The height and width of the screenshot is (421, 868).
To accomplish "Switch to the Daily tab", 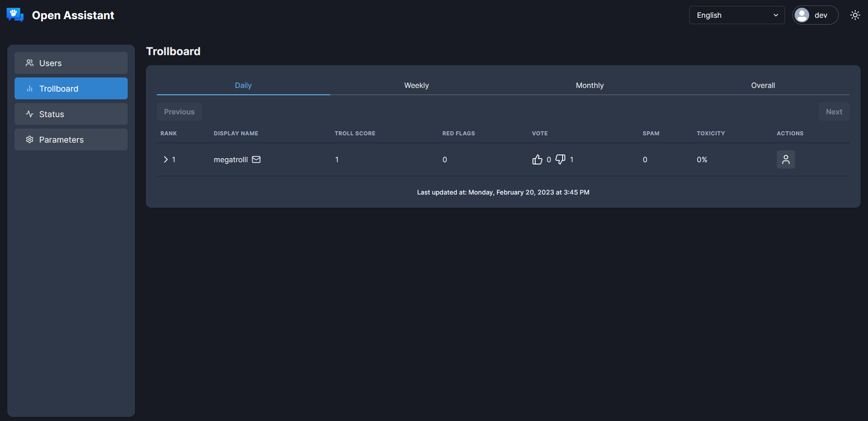I will (x=243, y=85).
